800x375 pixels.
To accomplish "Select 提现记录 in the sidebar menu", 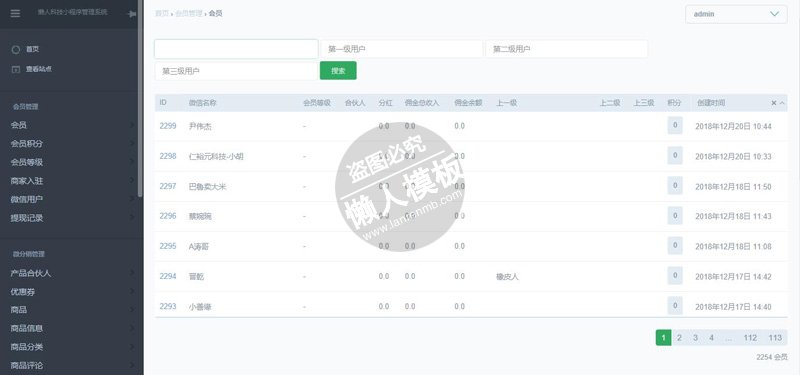I will tap(27, 218).
